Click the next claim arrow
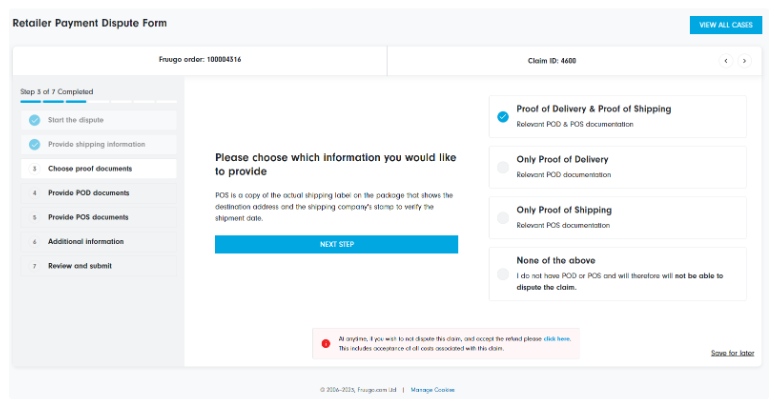 click(x=743, y=61)
